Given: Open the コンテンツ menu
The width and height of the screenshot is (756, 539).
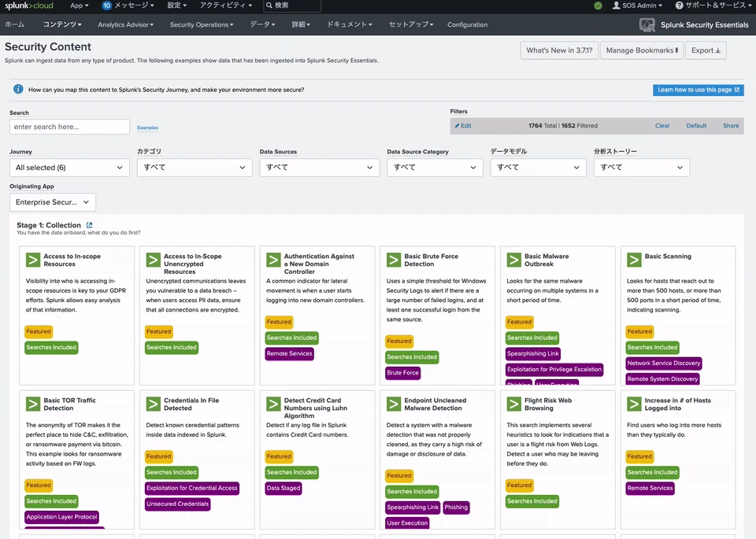Looking at the screenshot, I should [x=62, y=24].
